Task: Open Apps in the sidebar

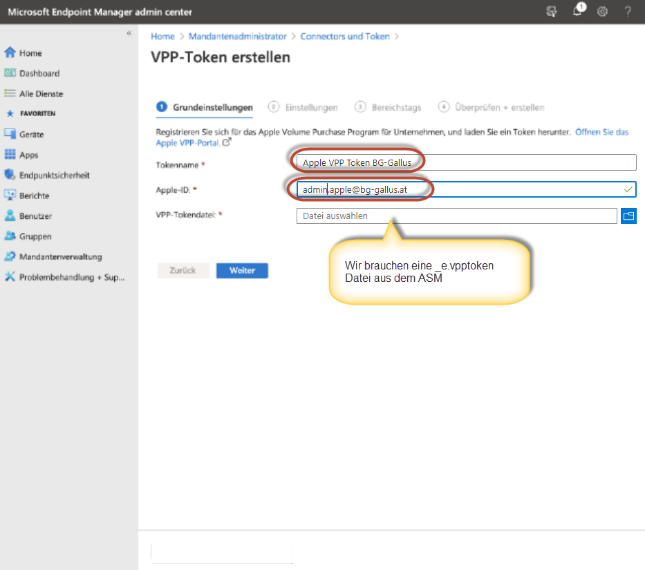Action: [28, 155]
